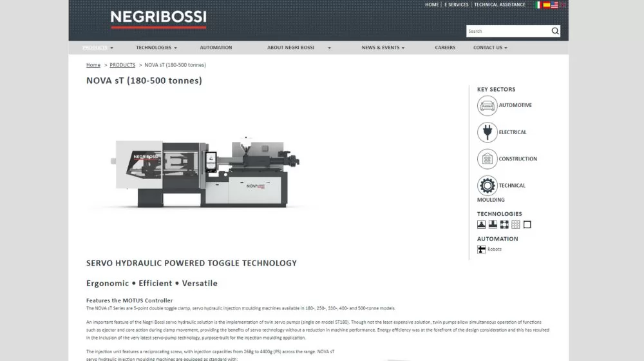Open the ABOUT NEGRI BOSSI item
Image resolution: width=644 pixels, height=361 pixels.
point(291,48)
